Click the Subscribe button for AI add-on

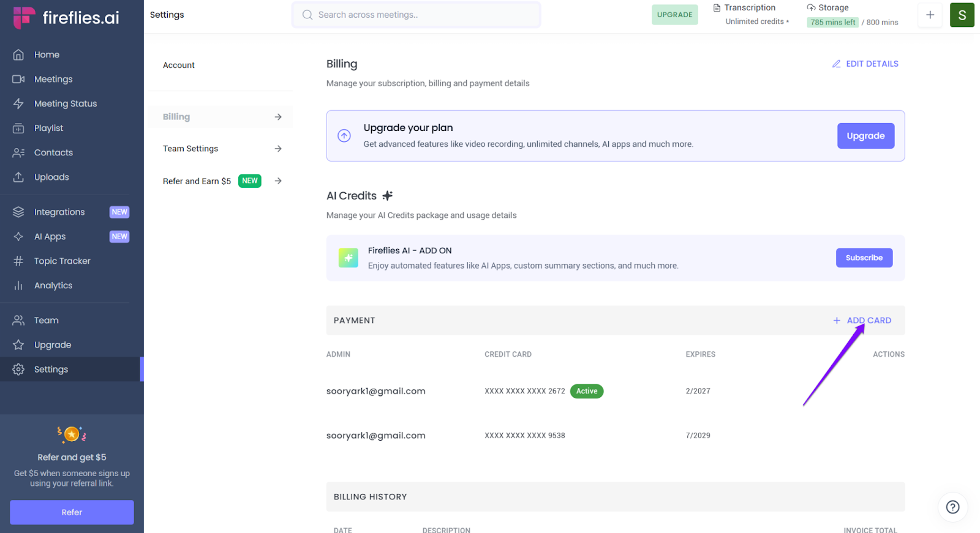pos(864,258)
